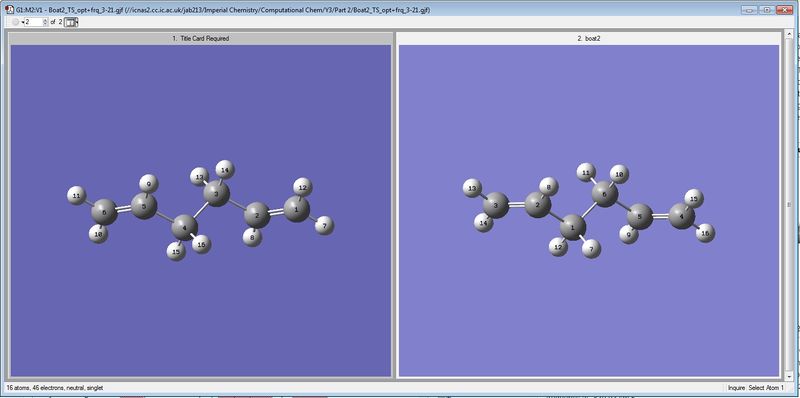Screen dimensions: 800x398
Task: Maximize the GaussView molecule window
Action: point(766,10)
